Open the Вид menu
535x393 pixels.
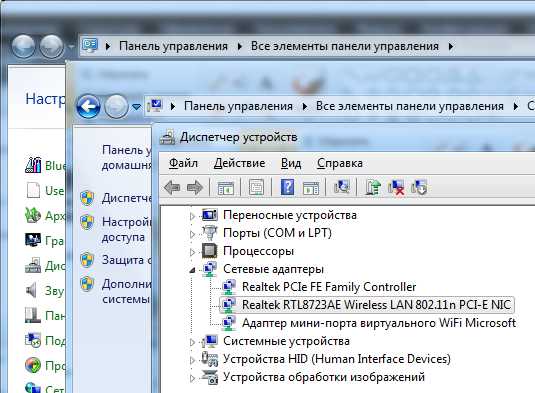[x=291, y=163]
